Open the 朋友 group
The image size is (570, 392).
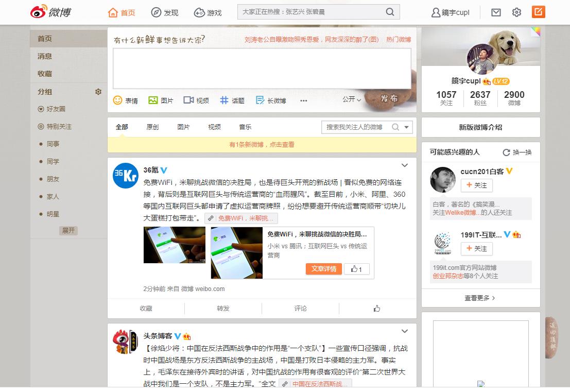pos(49,179)
